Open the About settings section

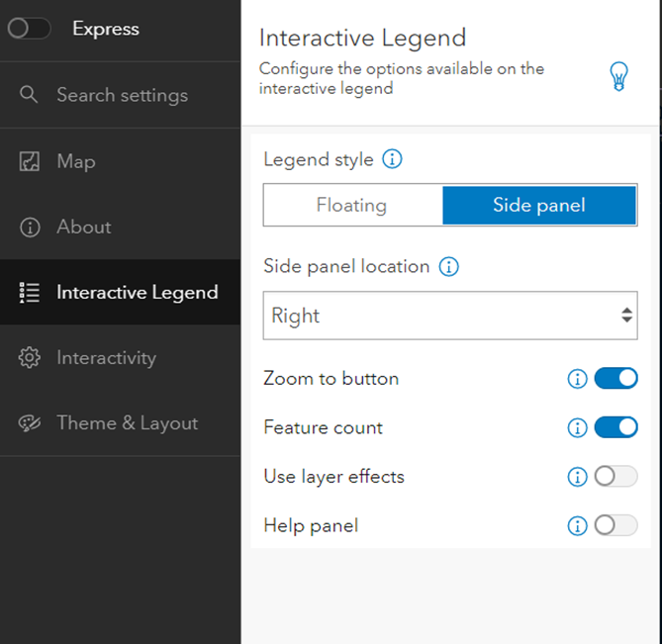[121, 227]
